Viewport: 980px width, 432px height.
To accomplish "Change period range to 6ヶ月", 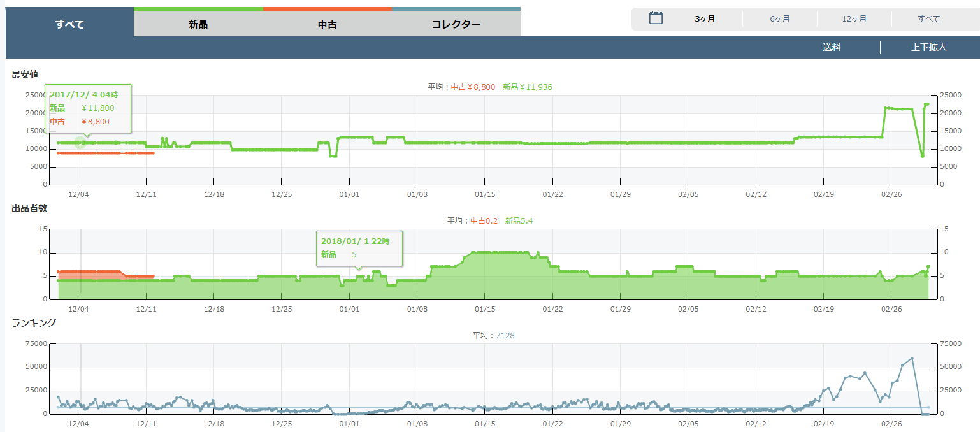I will [x=779, y=19].
